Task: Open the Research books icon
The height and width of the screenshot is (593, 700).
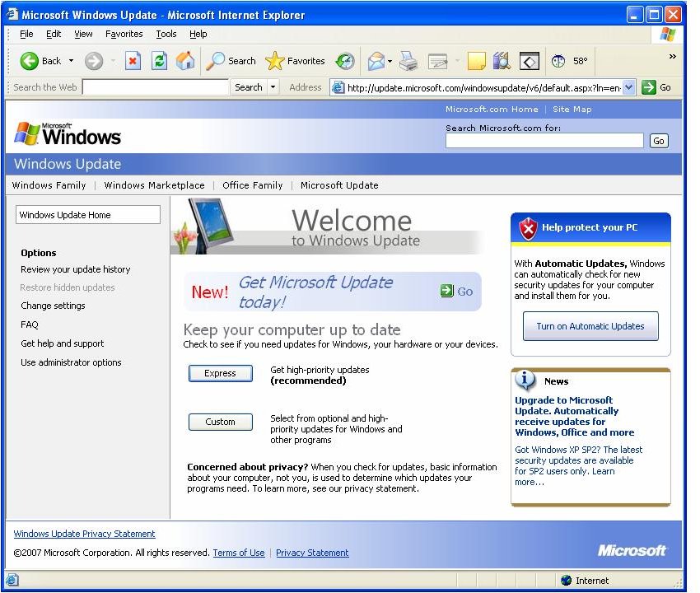Action: (x=502, y=61)
